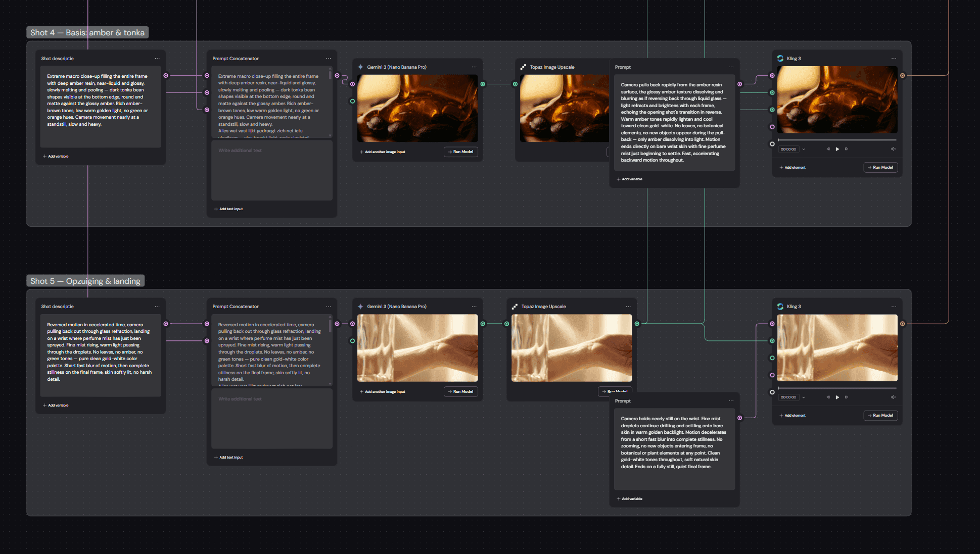This screenshot has height=554, width=980.
Task: Open the Shot 4 Prompt node options menu
Action: (x=731, y=67)
